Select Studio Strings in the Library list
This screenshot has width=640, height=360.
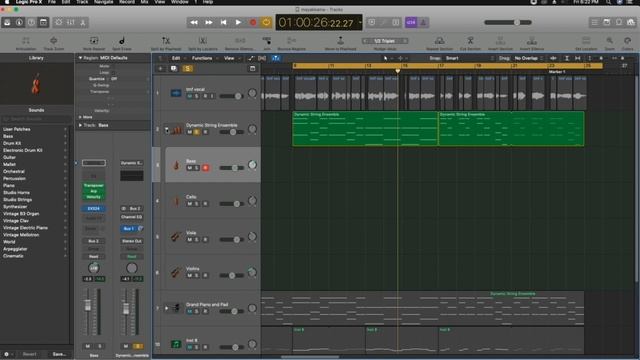[18, 200]
